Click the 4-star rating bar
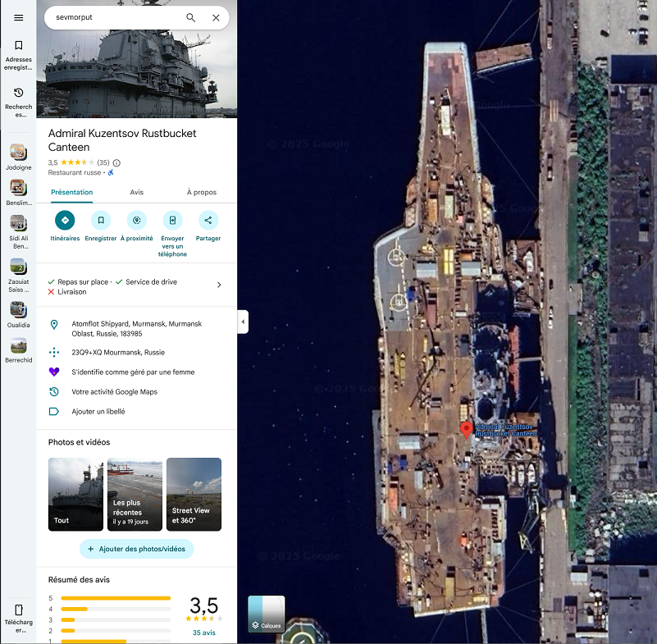This screenshot has width=657, height=644. (x=116, y=610)
